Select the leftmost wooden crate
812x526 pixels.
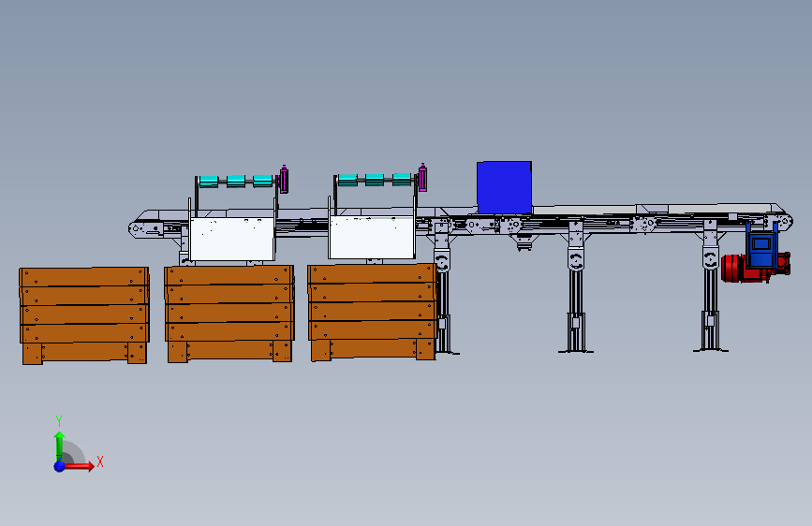click(x=84, y=315)
